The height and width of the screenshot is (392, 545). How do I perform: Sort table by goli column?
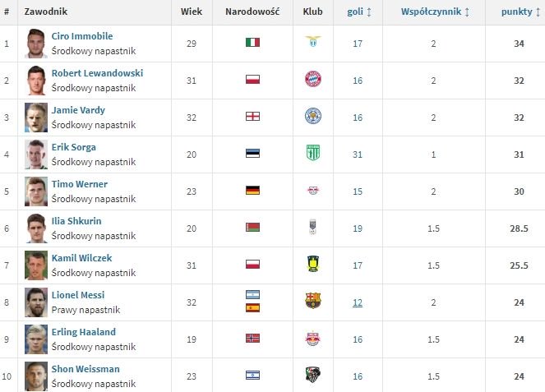tap(358, 12)
